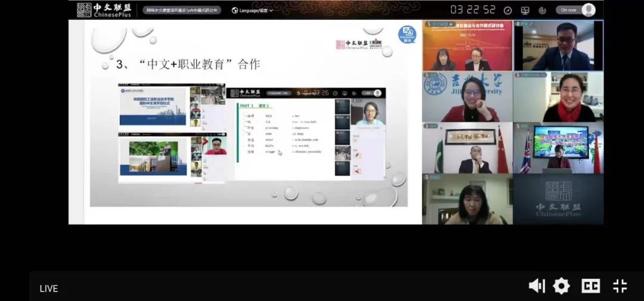Open the player settings gear
The height and width of the screenshot is (301, 644).
pos(562,286)
